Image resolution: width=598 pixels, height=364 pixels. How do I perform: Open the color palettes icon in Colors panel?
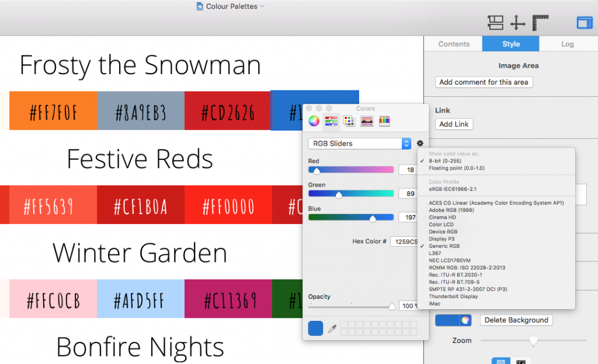coord(347,121)
